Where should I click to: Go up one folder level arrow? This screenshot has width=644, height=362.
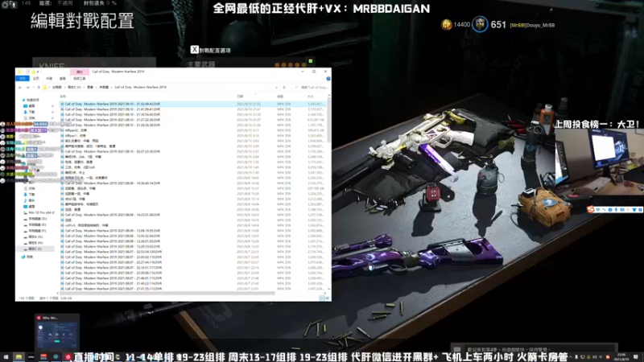(x=39, y=88)
